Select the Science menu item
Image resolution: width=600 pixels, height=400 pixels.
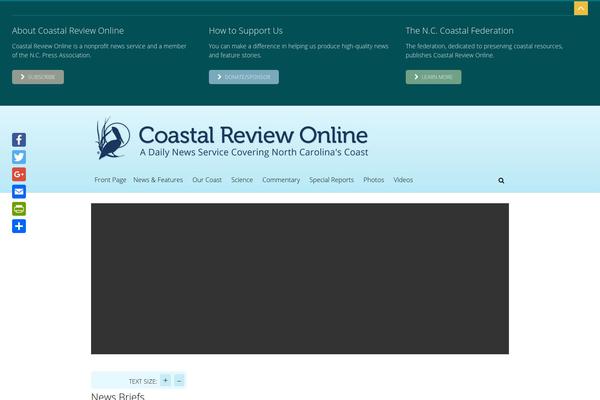[x=242, y=180]
